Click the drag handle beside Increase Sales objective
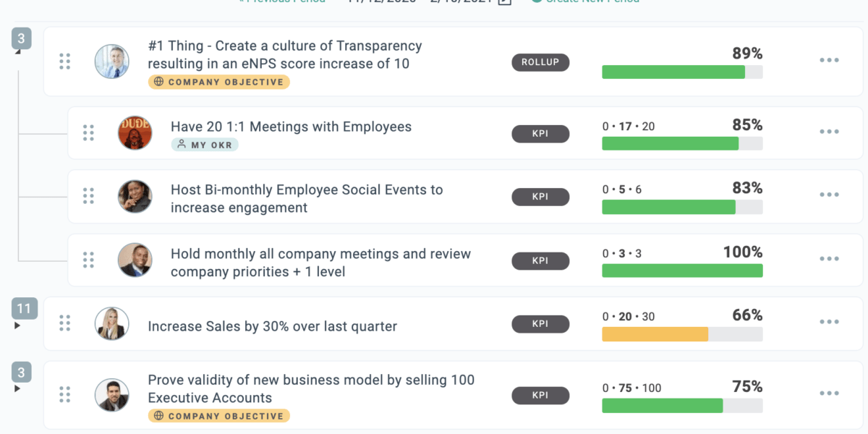 (65, 324)
